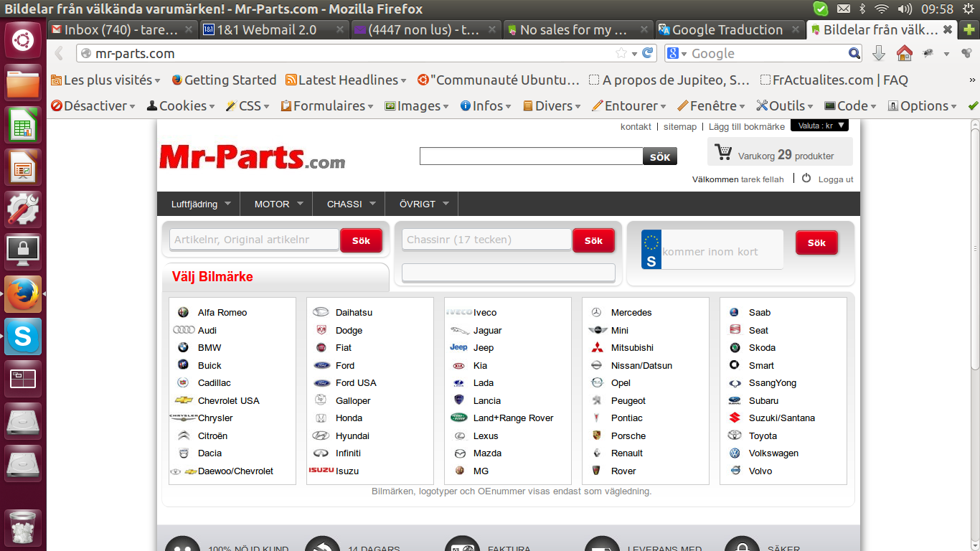
Task: Open the Trash in the launcher
Action: click(23, 528)
